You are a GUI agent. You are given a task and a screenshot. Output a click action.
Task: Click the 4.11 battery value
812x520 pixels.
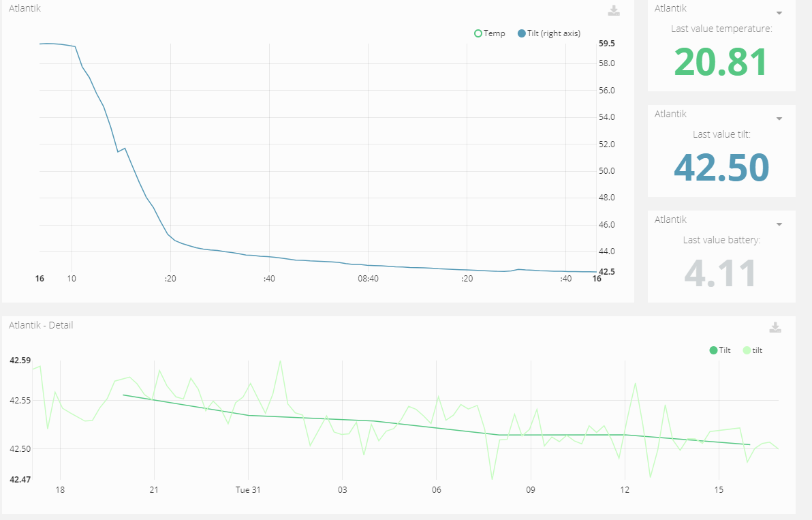click(x=721, y=273)
